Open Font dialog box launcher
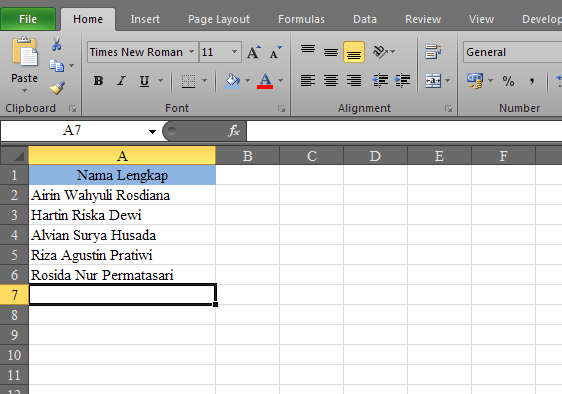562x394 pixels. pyautogui.click(x=282, y=108)
